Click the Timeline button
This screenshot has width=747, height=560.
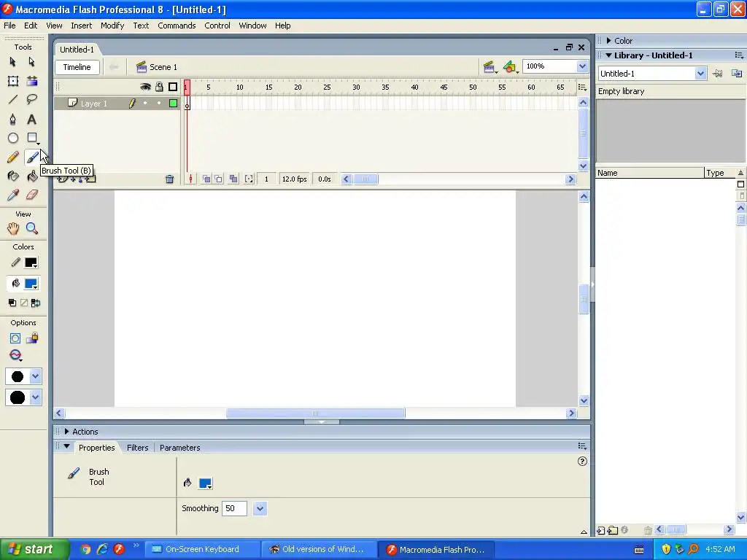tap(77, 67)
